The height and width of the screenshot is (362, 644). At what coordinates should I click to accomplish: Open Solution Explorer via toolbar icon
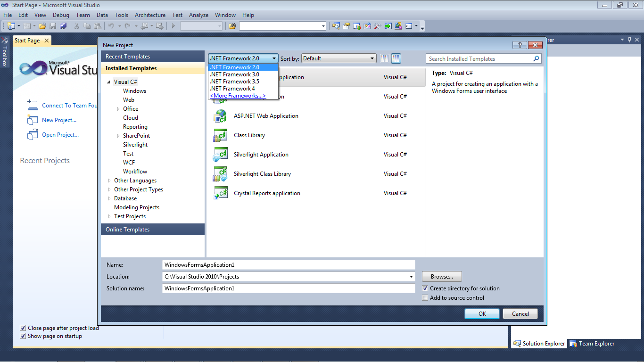pyautogui.click(x=336, y=26)
